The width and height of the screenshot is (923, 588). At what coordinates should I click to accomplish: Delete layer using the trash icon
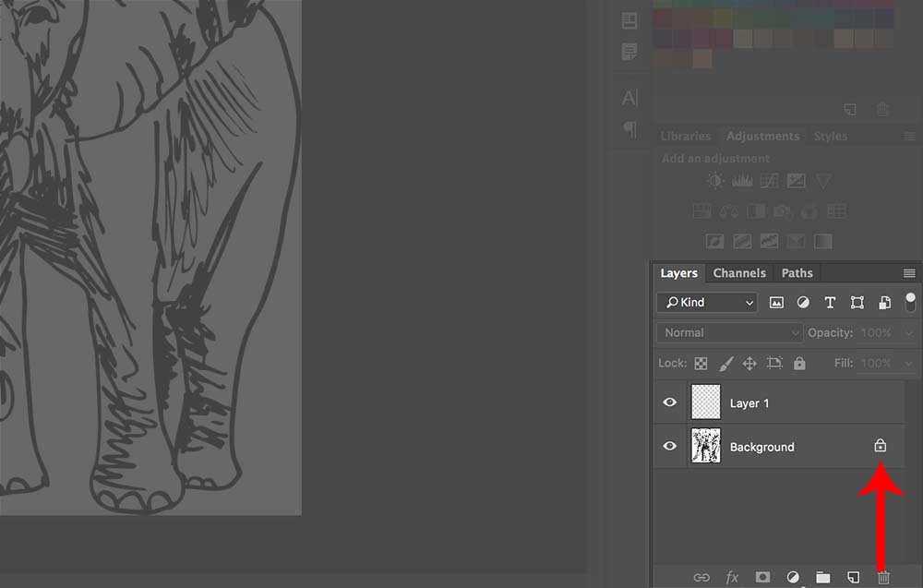click(883, 578)
